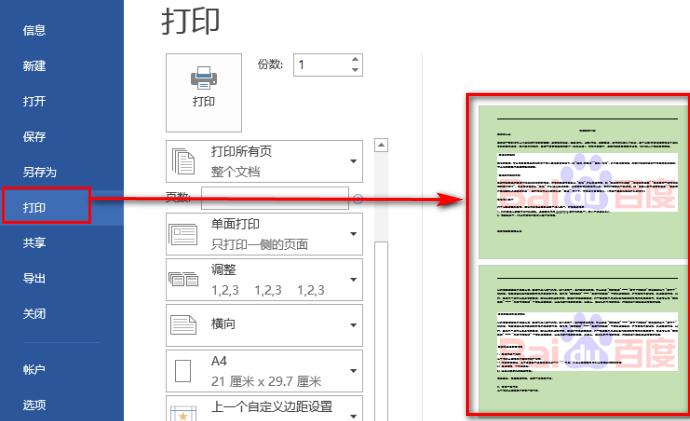The height and width of the screenshot is (421, 690).
Task: Click into the 页数 pages input field
Action: [275, 198]
